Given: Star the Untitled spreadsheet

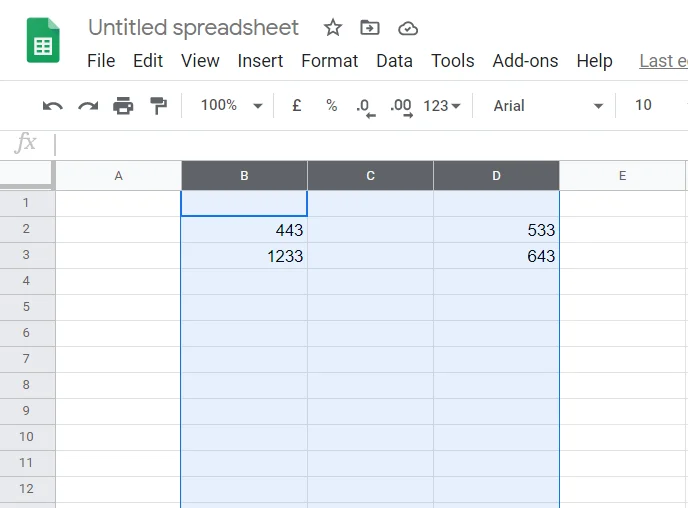Looking at the screenshot, I should (x=333, y=27).
